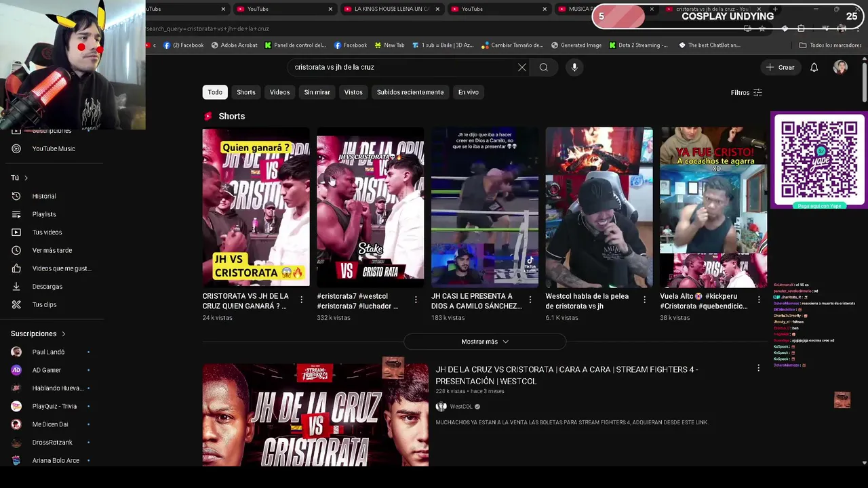This screenshot has width=868, height=488.
Task: Open the (2) Facebook bookmark
Action: point(184,45)
